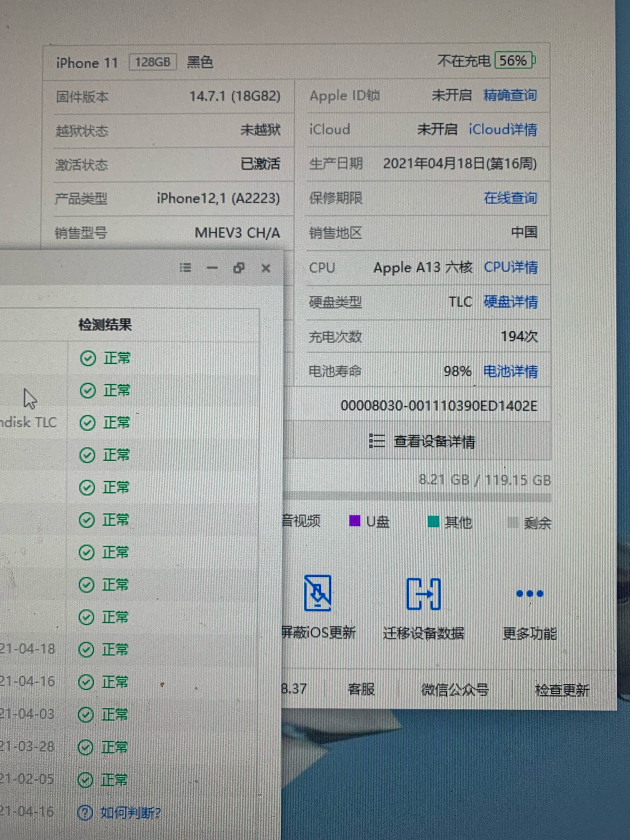This screenshot has width=630, height=840.
Task: Open CPU详情 link
Action: click(x=511, y=267)
